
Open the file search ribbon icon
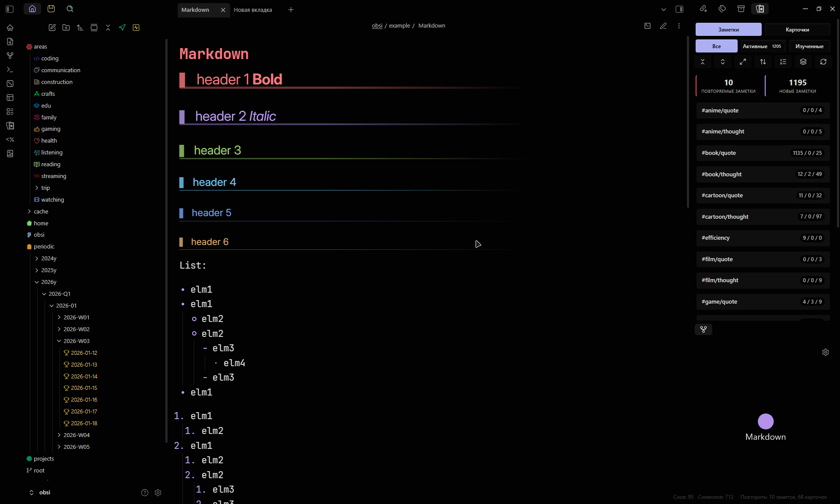click(10, 42)
